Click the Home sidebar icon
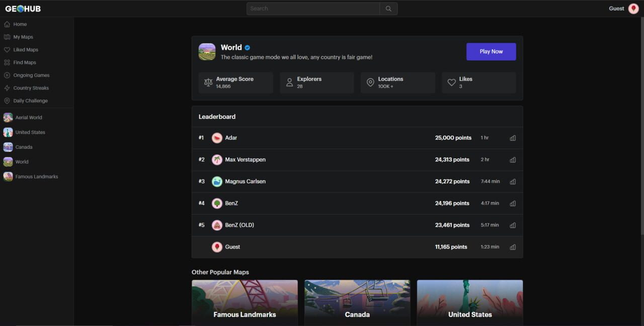This screenshot has width=644, height=326. [x=8, y=24]
